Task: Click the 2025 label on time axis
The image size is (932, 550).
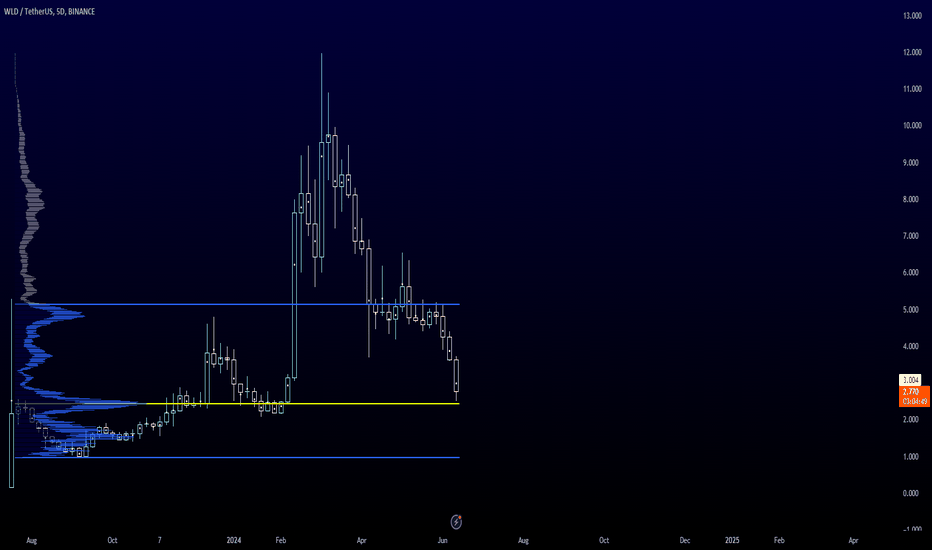Action: (x=732, y=540)
